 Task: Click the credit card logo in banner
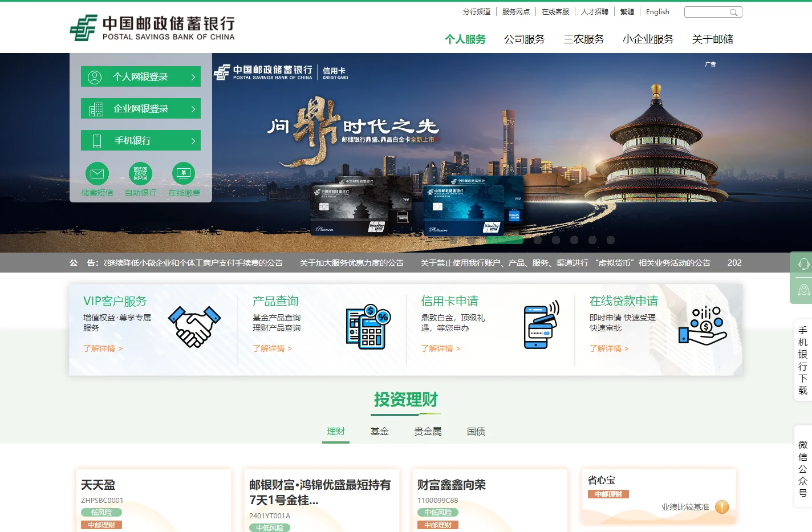click(x=281, y=72)
